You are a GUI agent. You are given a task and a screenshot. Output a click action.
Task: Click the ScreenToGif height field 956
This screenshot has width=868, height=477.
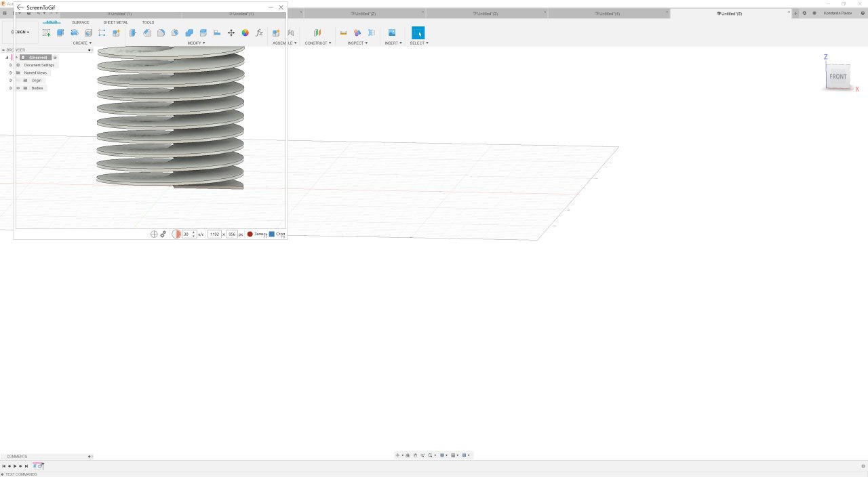[232, 234]
